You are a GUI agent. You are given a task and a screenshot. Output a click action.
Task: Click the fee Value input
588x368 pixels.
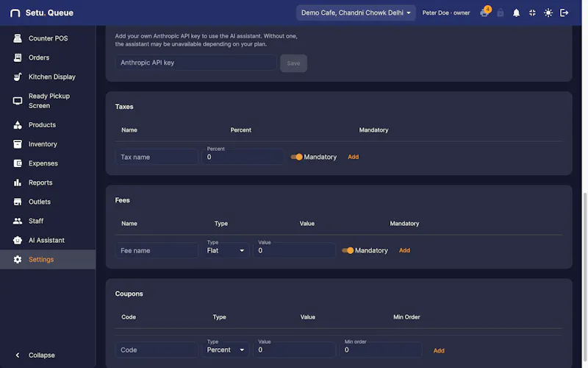pos(295,250)
